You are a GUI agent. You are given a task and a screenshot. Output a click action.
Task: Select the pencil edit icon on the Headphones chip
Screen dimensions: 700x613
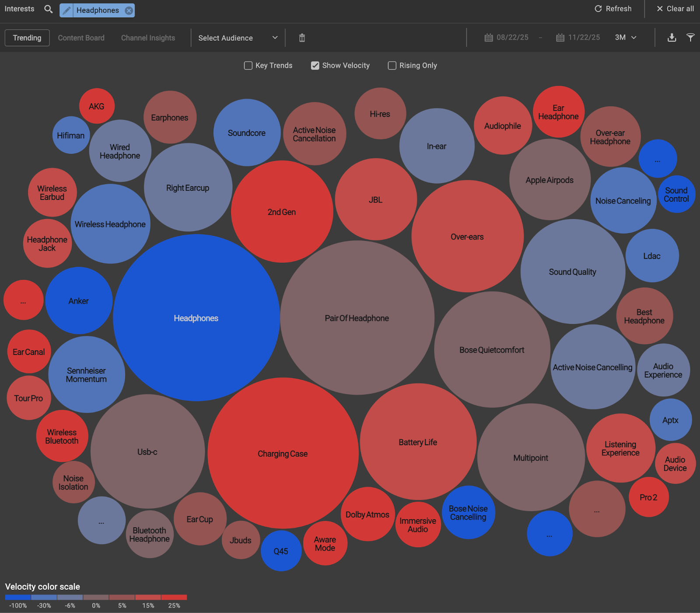pos(66,10)
